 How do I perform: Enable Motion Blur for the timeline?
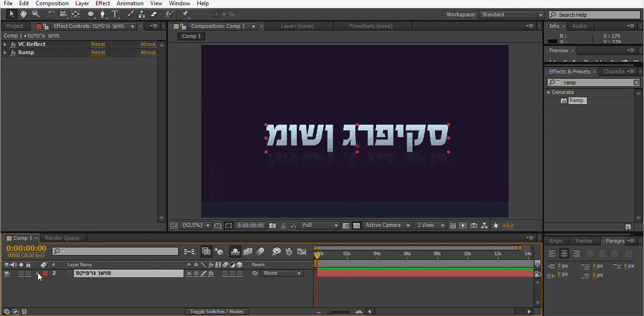(261, 251)
